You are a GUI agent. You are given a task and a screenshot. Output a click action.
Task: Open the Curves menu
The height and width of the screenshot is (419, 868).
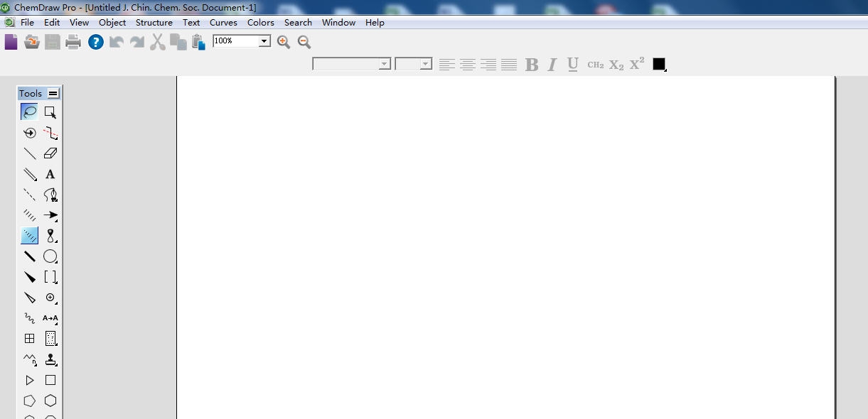coord(223,22)
